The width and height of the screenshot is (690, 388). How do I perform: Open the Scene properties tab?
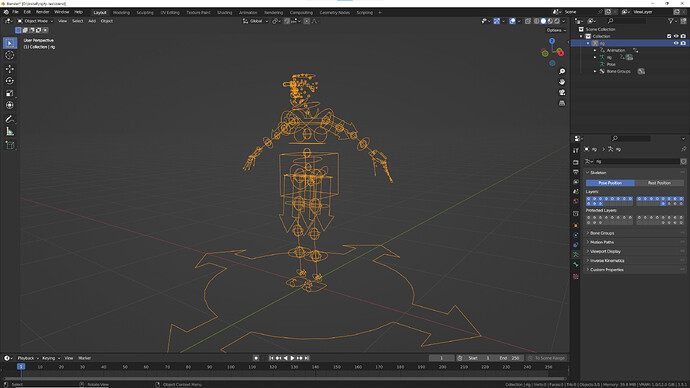576,191
